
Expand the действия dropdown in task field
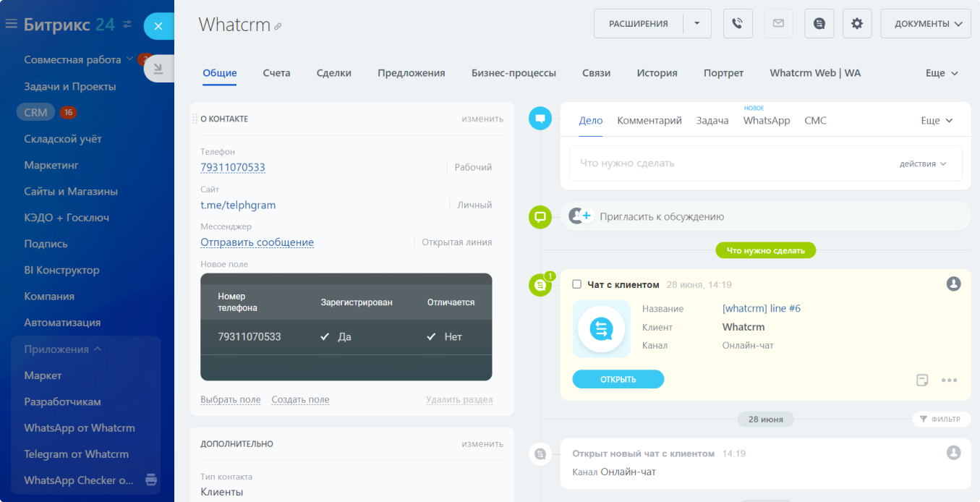[922, 163]
